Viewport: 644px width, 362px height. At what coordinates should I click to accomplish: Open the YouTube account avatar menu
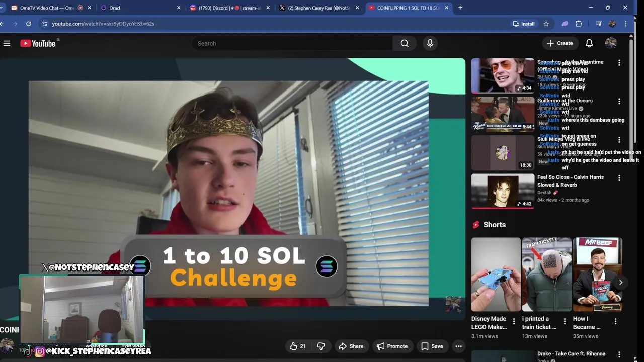611,43
